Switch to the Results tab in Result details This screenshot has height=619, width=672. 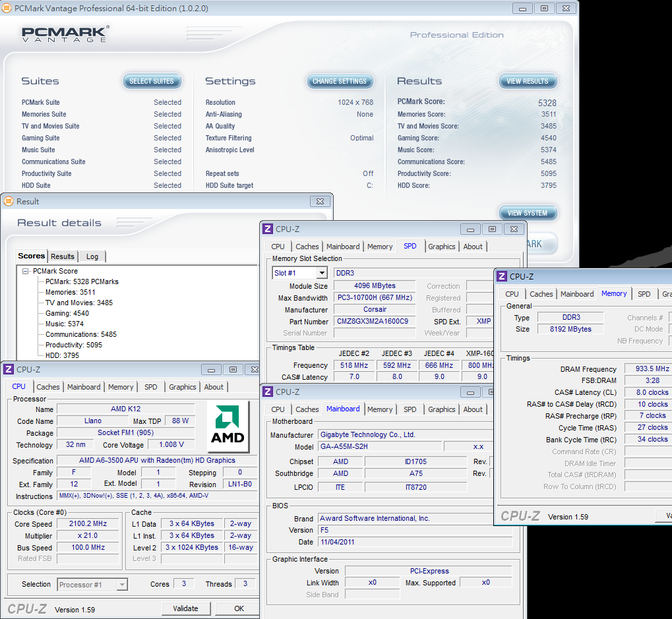click(63, 256)
